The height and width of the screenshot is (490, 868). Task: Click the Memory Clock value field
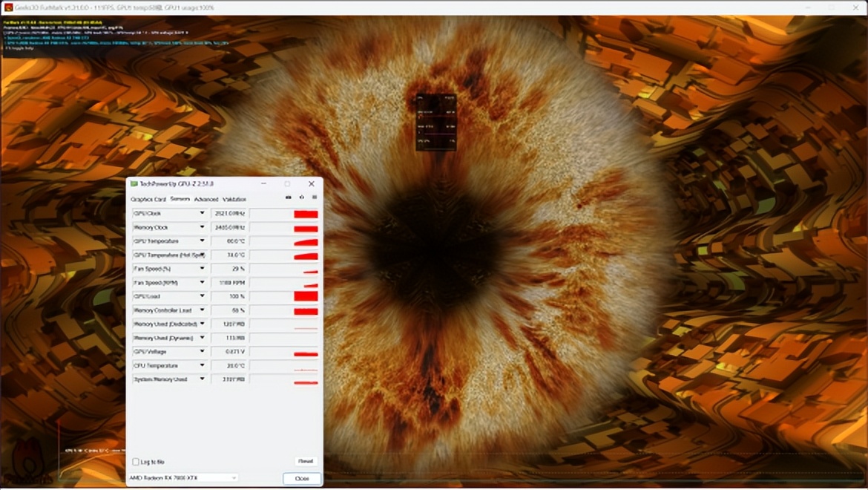point(228,228)
